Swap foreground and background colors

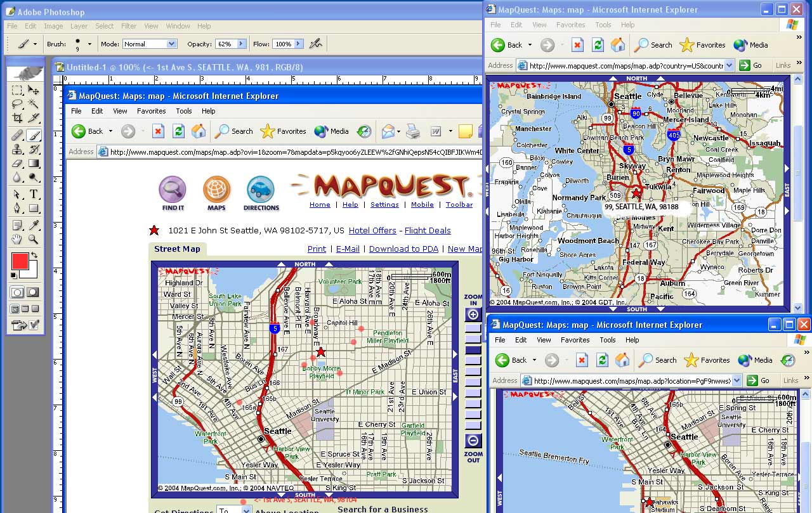[x=33, y=254]
